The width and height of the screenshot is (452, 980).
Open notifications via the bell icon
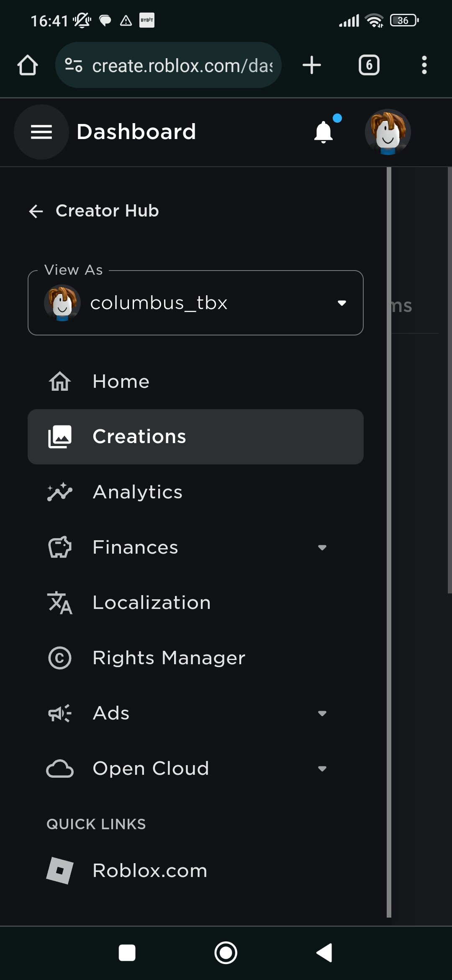pyautogui.click(x=324, y=132)
